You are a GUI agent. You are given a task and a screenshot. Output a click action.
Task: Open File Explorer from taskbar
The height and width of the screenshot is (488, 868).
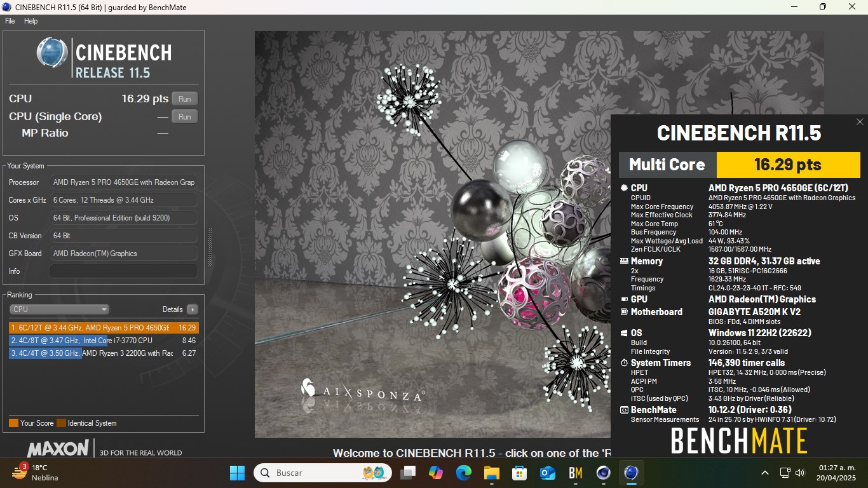(491, 473)
